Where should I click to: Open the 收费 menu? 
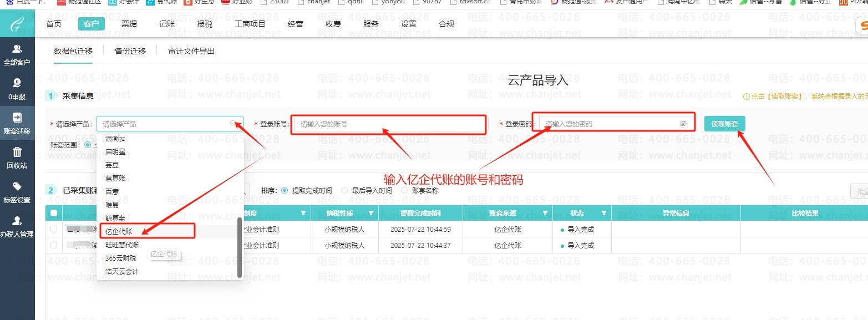coord(333,24)
